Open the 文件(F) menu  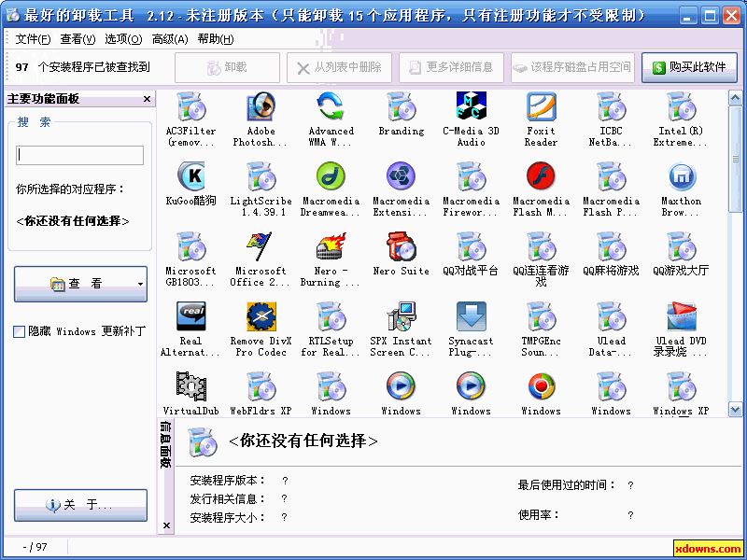tap(33, 39)
